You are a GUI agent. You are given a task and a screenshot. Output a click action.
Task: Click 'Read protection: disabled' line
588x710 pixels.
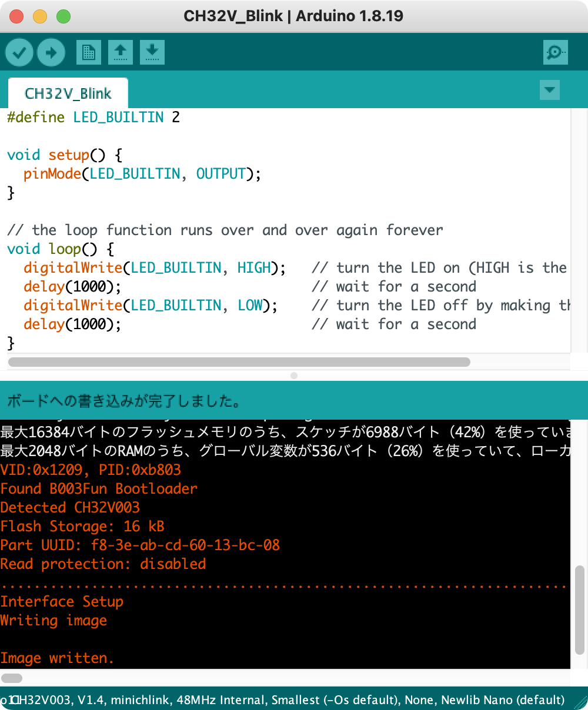[103, 564]
